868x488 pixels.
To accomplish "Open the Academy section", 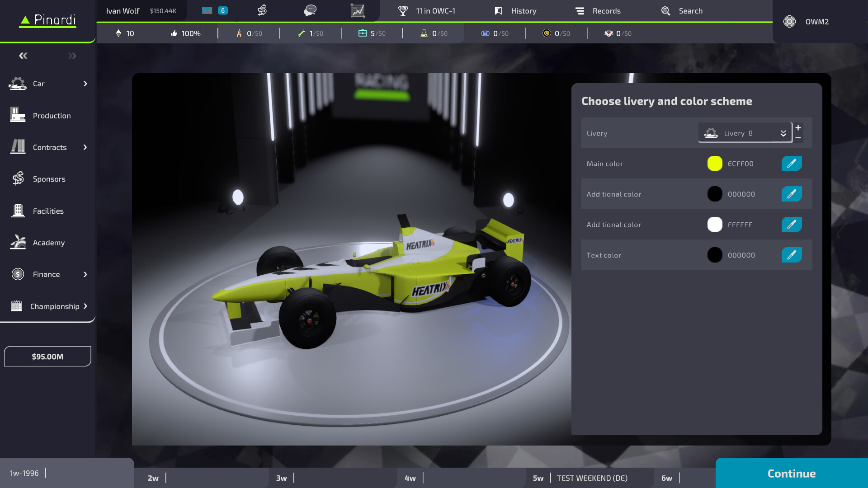I will coord(48,243).
